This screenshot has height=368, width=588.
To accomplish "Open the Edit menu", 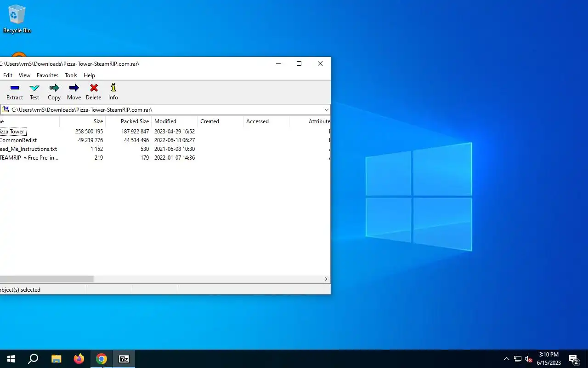I will 8,75.
